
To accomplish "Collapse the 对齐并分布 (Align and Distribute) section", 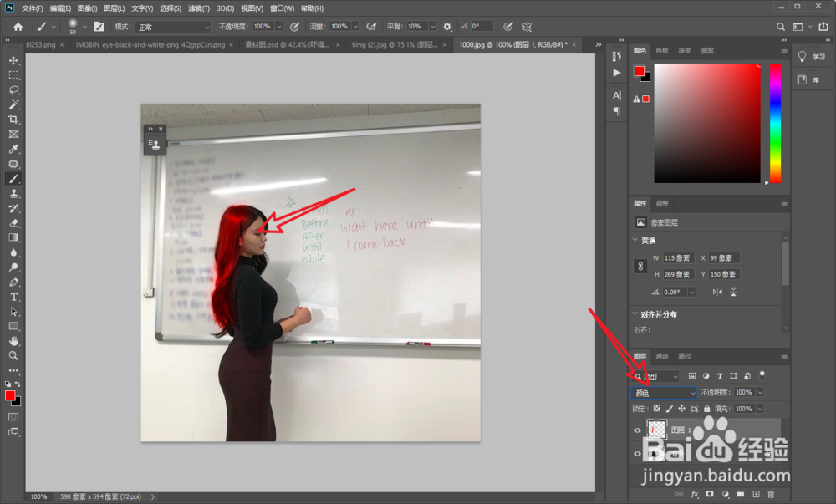I will click(635, 313).
